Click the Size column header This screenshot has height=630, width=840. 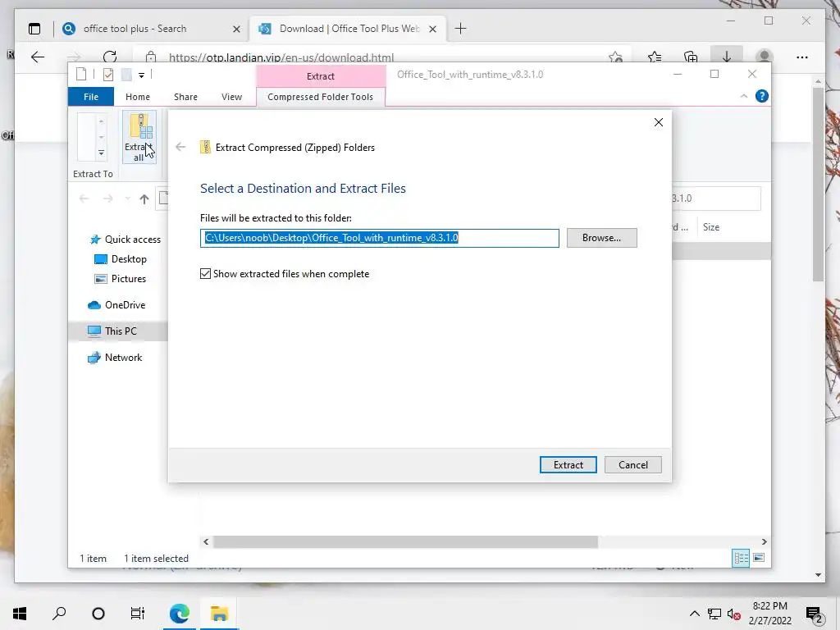[x=711, y=227]
